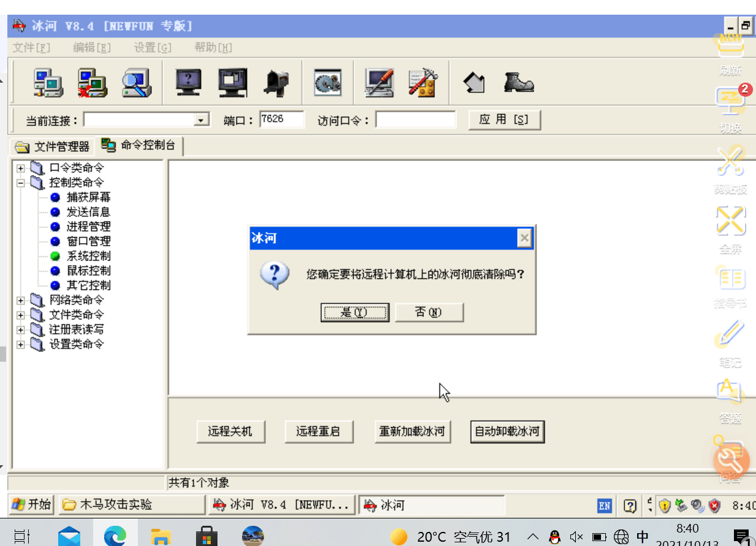This screenshot has height=546, width=756.
Task: Click the 端口 port input field
Action: pyautogui.click(x=282, y=119)
